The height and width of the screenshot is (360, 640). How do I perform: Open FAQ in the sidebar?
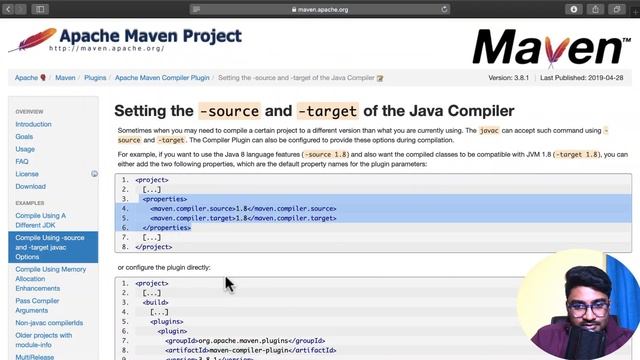coord(22,162)
